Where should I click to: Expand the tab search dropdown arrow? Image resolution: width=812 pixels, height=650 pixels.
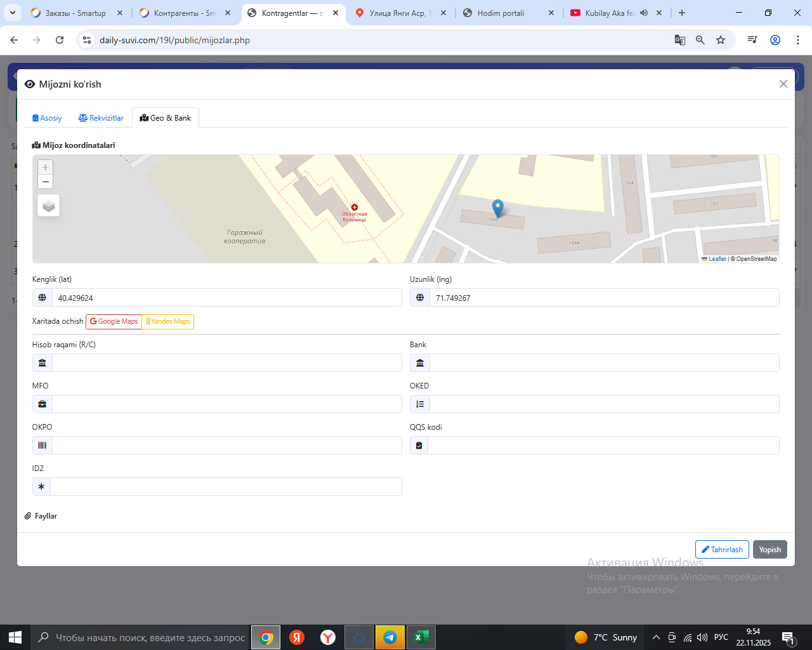pos(13,13)
